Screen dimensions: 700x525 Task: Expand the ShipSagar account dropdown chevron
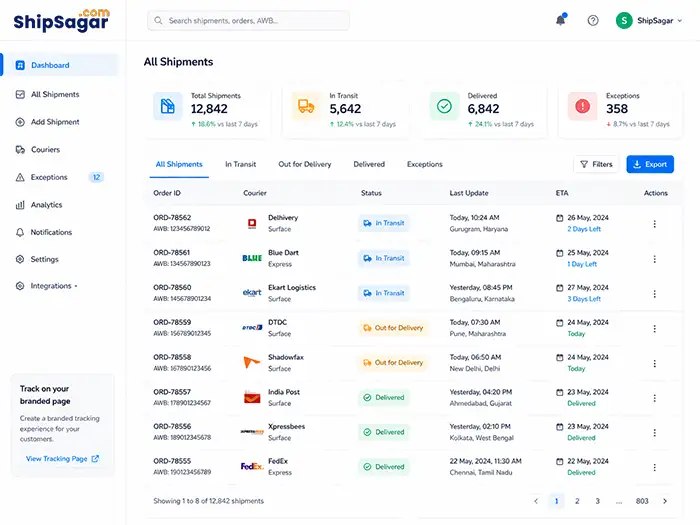pyautogui.click(x=680, y=21)
